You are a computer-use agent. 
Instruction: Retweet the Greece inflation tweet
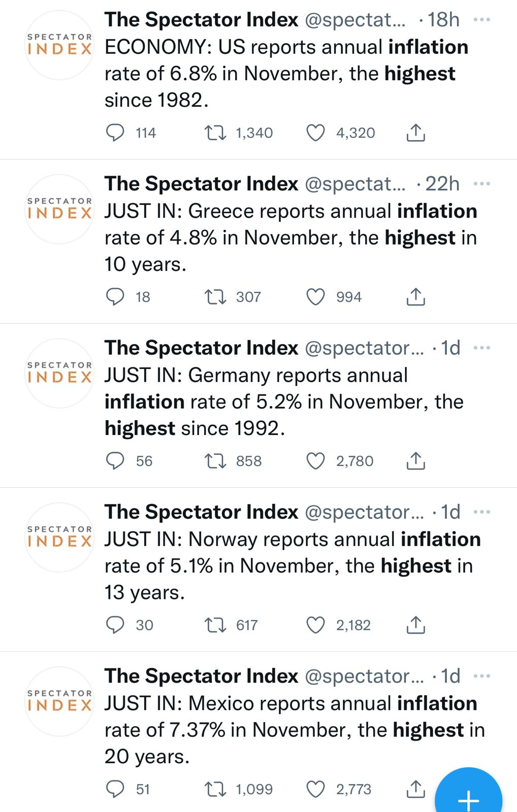(215, 297)
